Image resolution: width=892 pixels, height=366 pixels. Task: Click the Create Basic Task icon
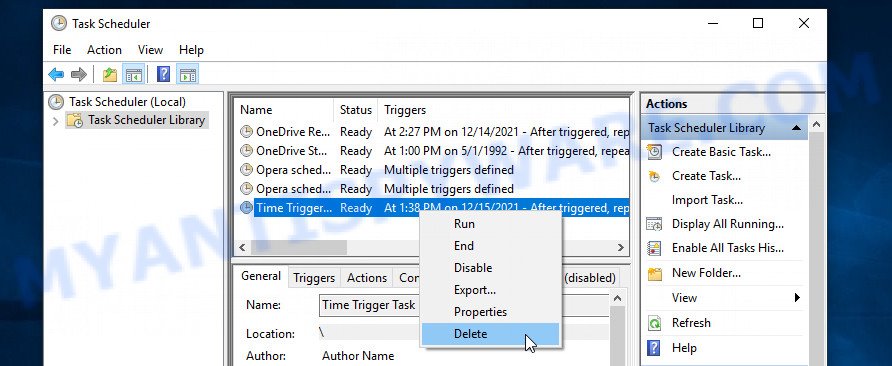point(655,152)
